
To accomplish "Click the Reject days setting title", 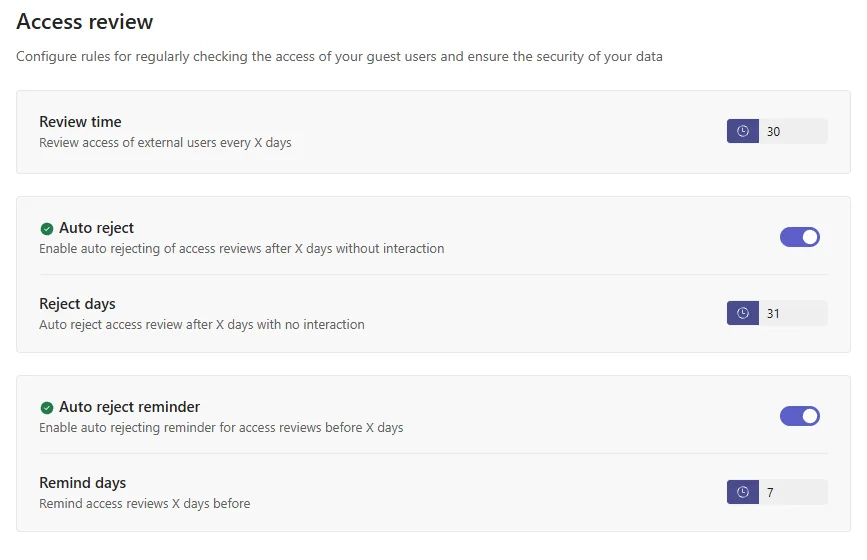I will (x=77, y=303).
